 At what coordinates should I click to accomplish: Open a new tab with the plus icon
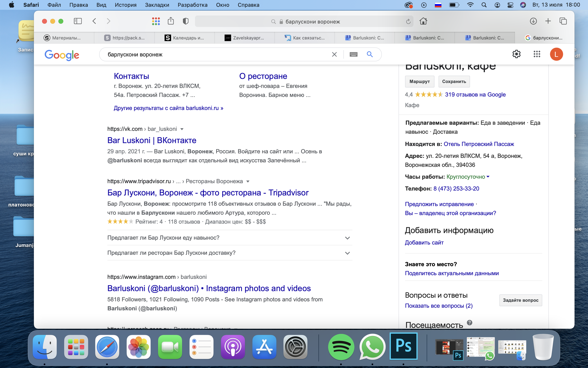pyautogui.click(x=548, y=21)
